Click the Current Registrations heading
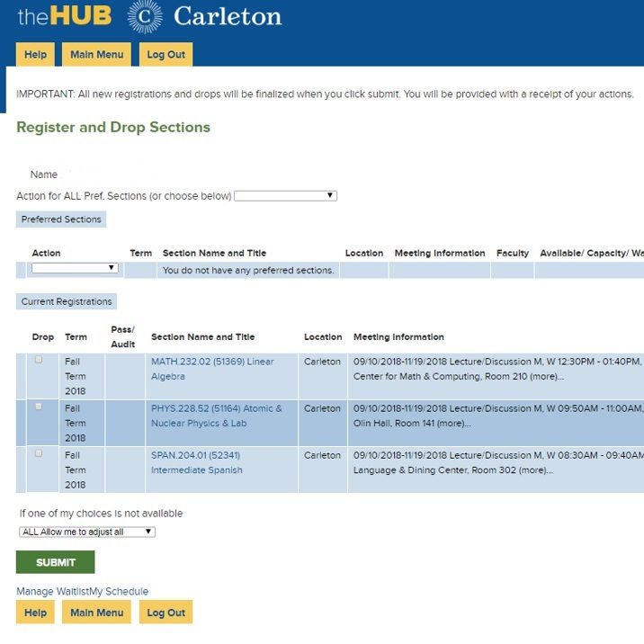 (67, 301)
